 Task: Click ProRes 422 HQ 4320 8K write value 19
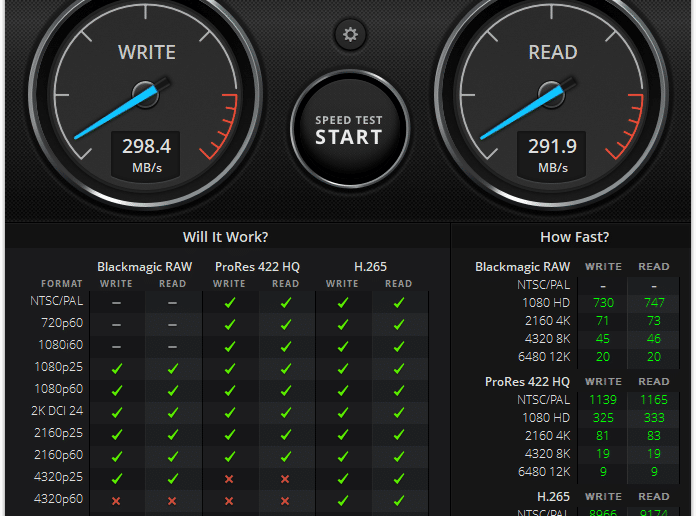coord(603,454)
